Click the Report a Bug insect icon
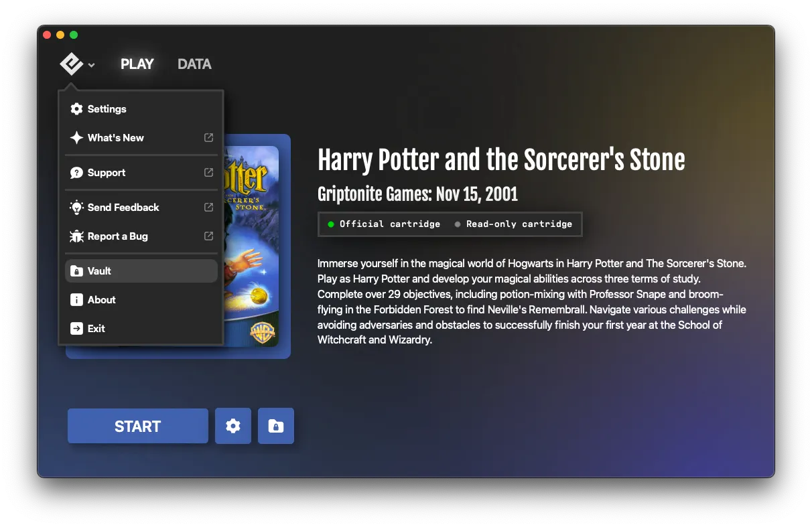Viewport: 812px width, 527px height. click(76, 236)
